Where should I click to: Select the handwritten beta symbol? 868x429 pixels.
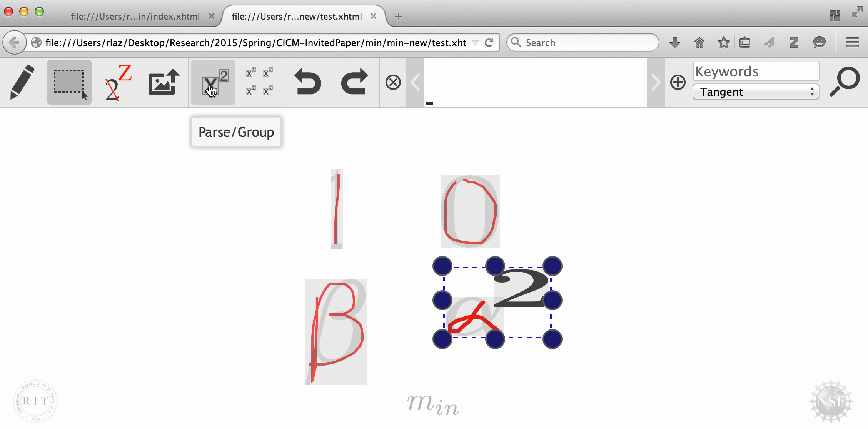click(336, 332)
